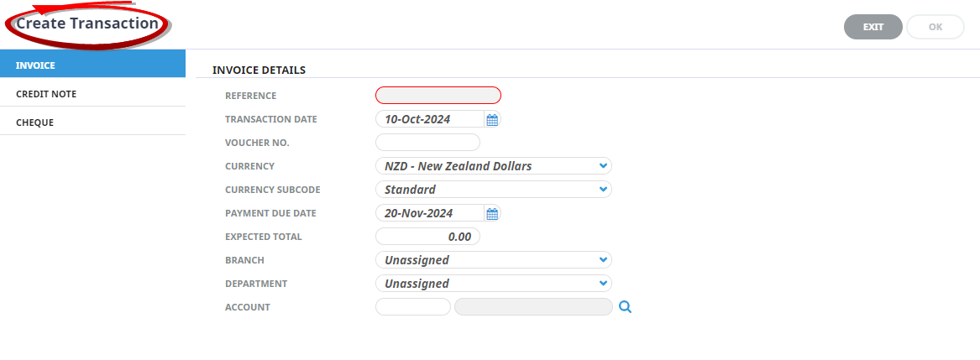
Task: Click the Transaction Date text field
Action: click(x=429, y=119)
